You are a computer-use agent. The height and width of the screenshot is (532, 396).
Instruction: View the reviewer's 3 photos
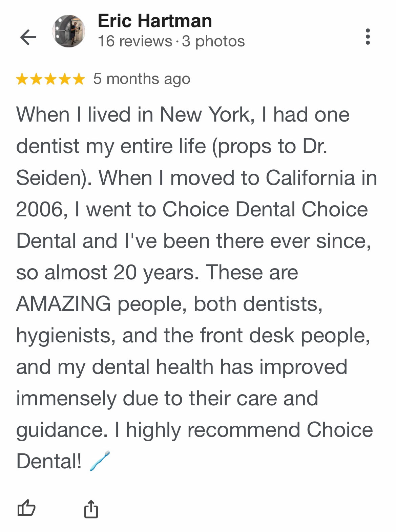click(213, 42)
